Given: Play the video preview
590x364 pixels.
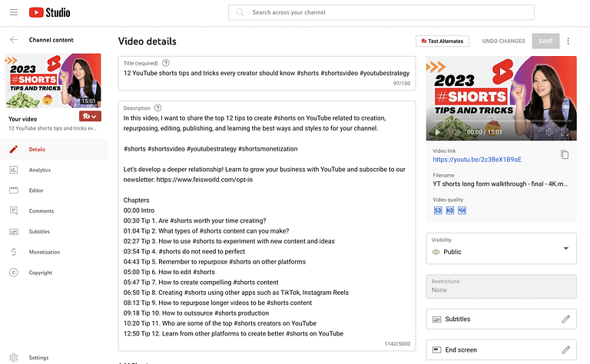Looking at the screenshot, I should coord(438,132).
